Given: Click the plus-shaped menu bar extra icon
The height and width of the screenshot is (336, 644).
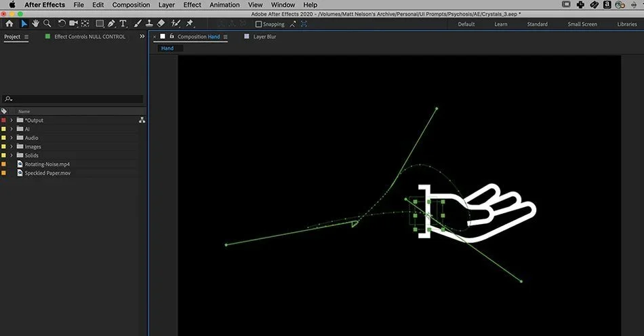Looking at the screenshot, I should pos(580,5).
